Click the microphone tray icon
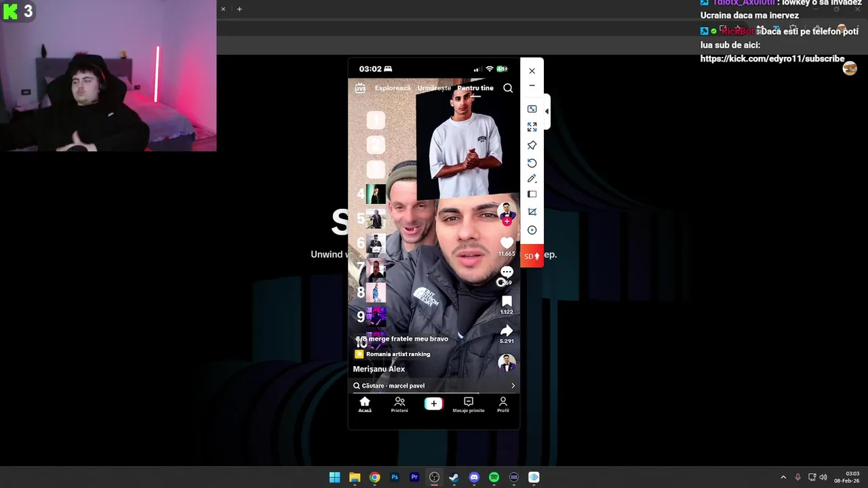The width and height of the screenshot is (868, 488). click(798, 477)
